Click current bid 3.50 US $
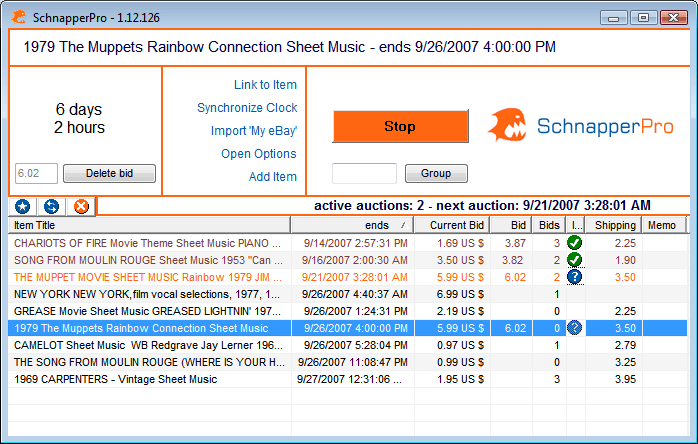Image resolution: width=698 pixels, height=444 pixels. click(x=460, y=260)
